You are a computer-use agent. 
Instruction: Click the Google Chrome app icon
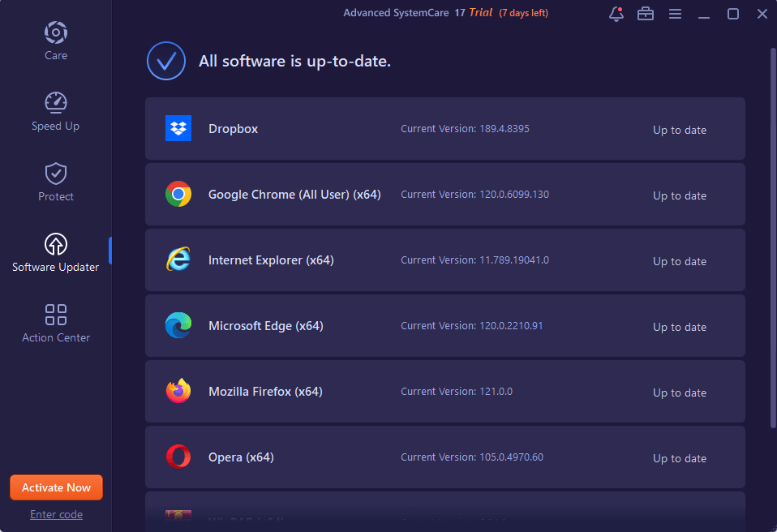[178, 194]
